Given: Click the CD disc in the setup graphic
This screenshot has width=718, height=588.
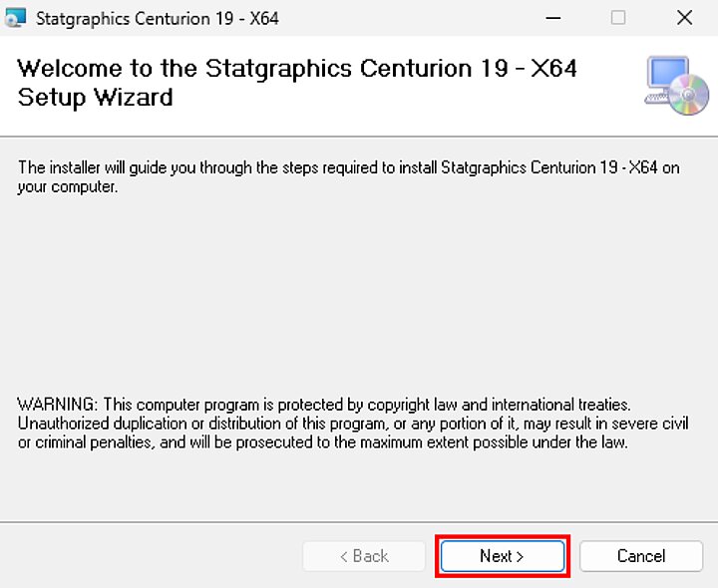Looking at the screenshot, I should click(x=689, y=97).
